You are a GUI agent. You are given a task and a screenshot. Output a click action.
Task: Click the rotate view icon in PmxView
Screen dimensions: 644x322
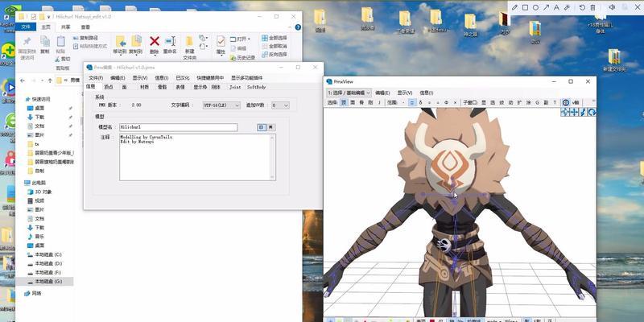592,112
